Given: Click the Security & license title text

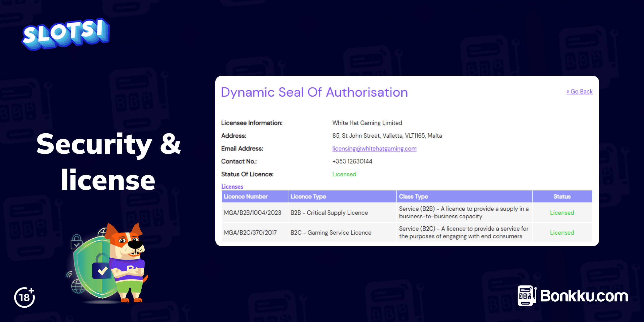Looking at the screenshot, I should click(108, 161).
